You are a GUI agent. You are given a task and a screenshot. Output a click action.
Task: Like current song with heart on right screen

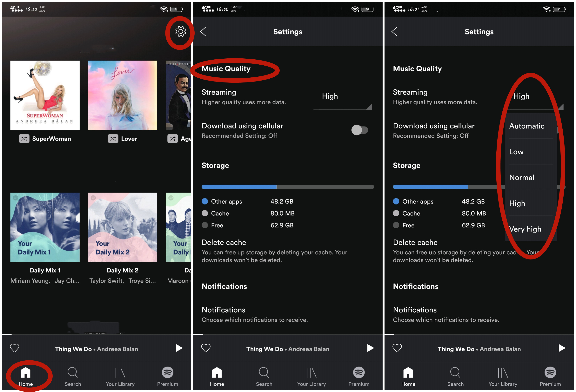click(x=397, y=348)
